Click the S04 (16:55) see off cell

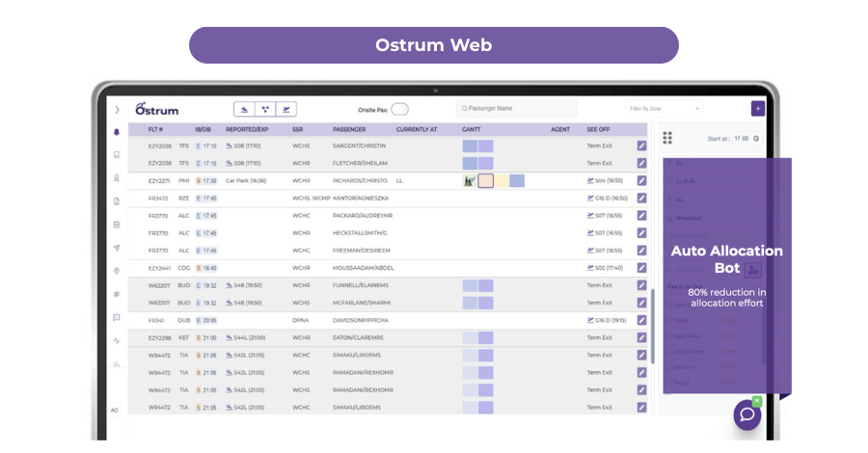[605, 181]
